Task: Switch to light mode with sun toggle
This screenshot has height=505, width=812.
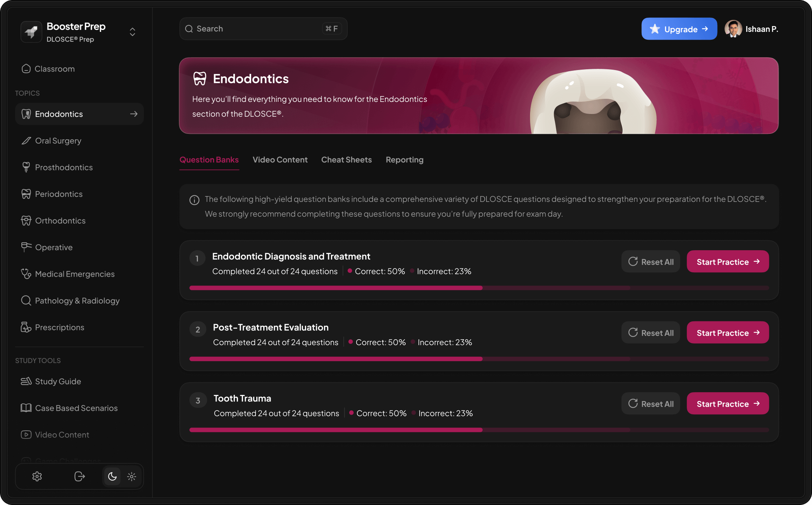Action: 131,477
